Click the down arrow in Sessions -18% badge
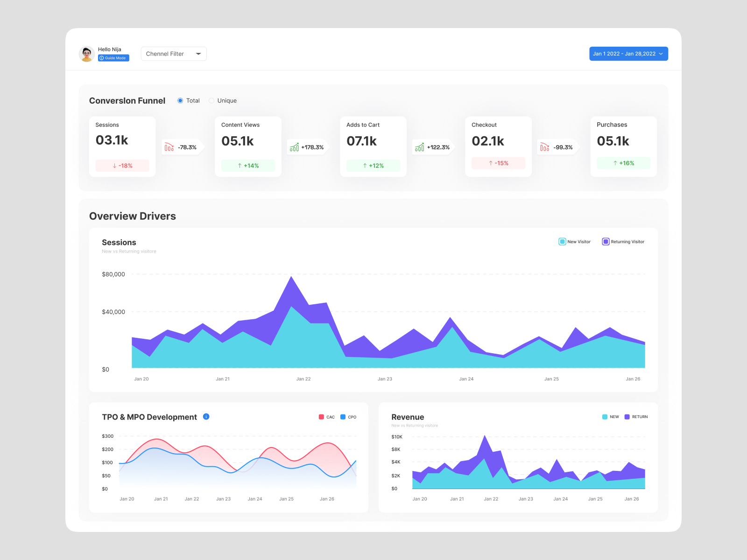Viewport: 747px width, 560px height. (115, 166)
